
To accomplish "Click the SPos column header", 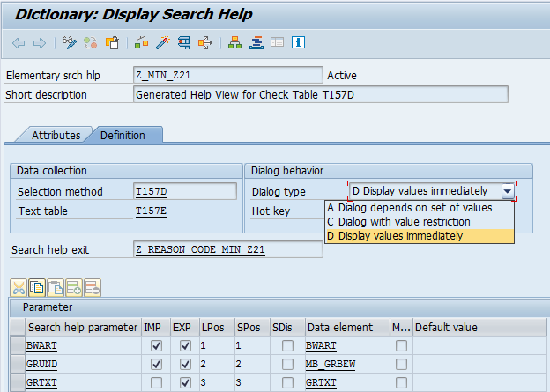I will click(x=252, y=327).
